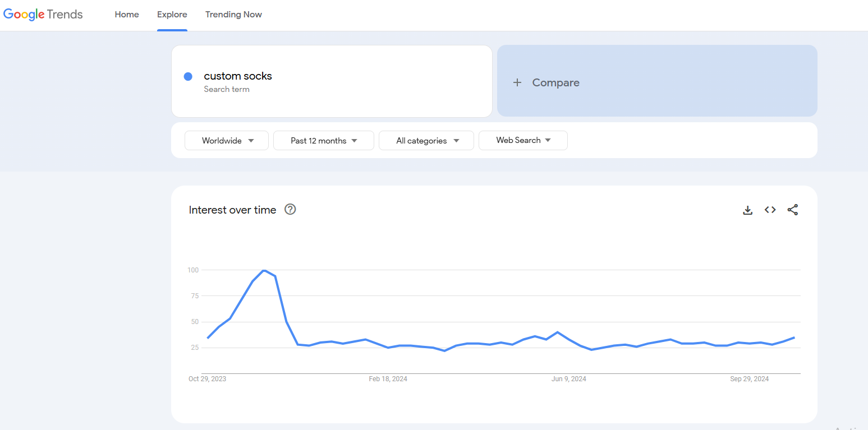Open the All categories dropdown
Image resolution: width=868 pixels, height=430 pixels.
click(x=426, y=141)
